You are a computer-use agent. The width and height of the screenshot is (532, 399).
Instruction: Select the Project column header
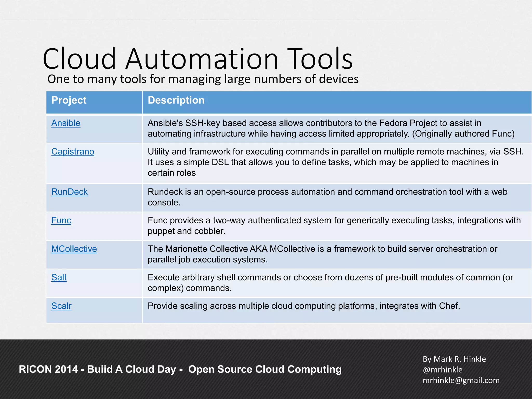tap(69, 101)
